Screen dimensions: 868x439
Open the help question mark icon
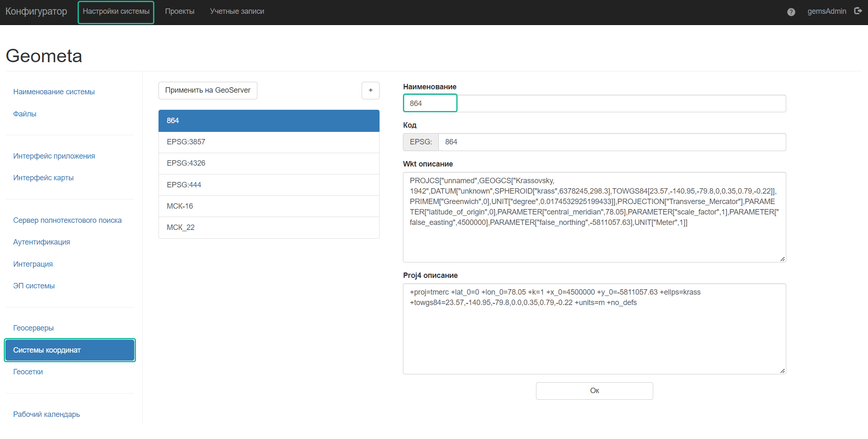(x=791, y=12)
